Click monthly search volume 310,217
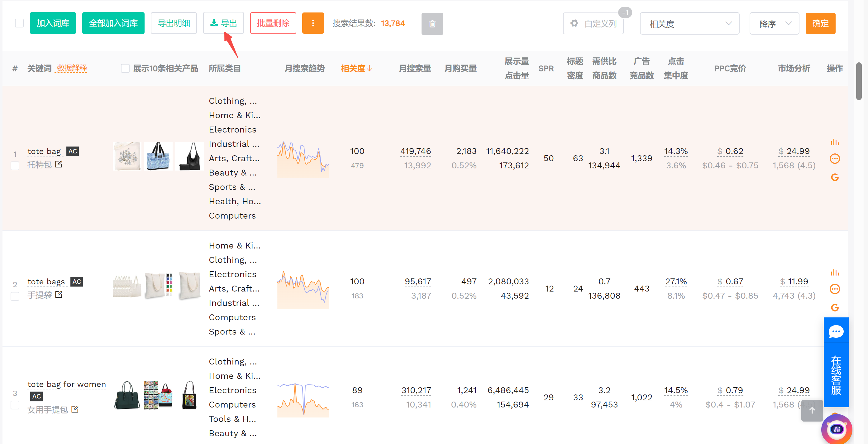This screenshot has width=868, height=444. (x=416, y=390)
